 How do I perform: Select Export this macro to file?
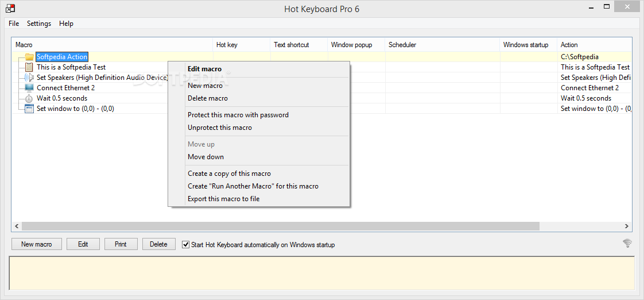tap(259, 199)
